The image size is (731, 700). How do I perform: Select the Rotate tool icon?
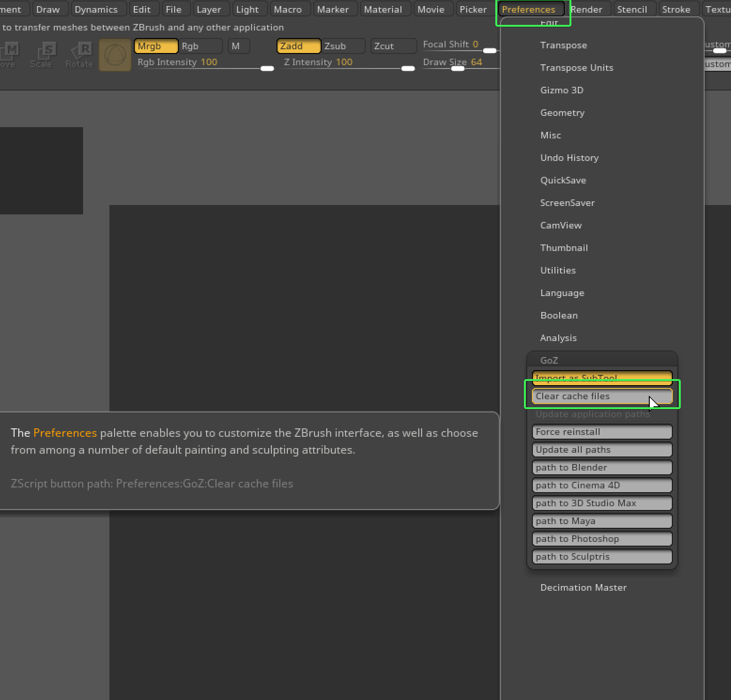[79, 54]
